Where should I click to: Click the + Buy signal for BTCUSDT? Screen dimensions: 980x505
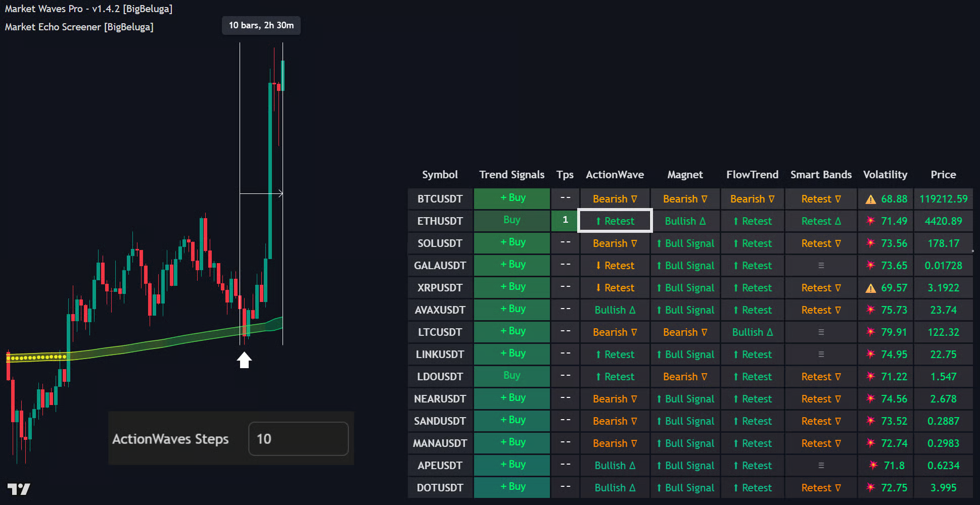512,198
